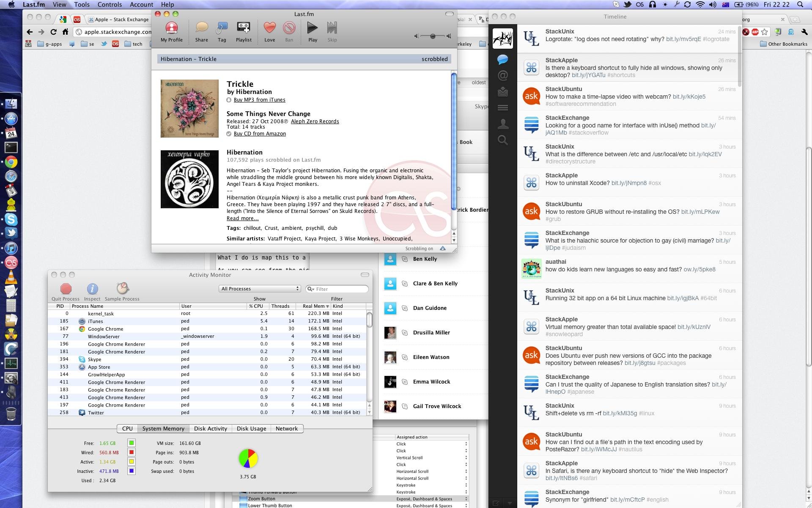This screenshot has height=508, width=812.
Task: Open the bit.ly/mv5rqE link in tweet
Action: coord(683,39)
